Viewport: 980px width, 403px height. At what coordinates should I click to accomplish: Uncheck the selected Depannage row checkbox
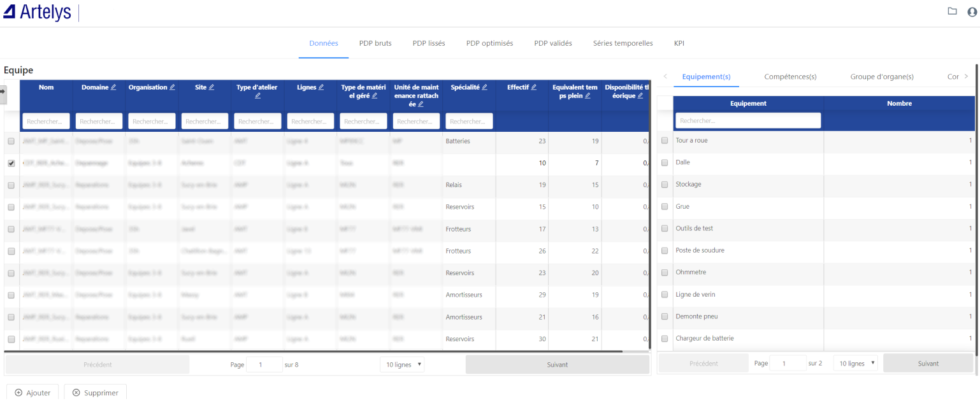[11, 163]
